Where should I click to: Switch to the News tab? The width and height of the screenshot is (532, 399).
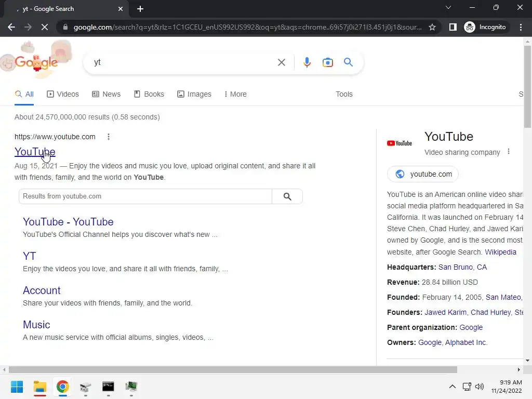(x=106, y=95)
